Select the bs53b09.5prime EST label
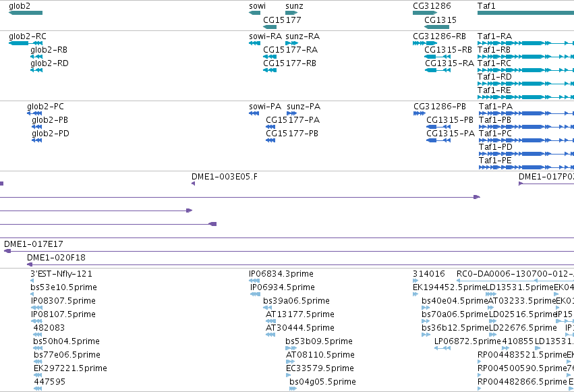The image size is (574, 392). pos(319,341)
